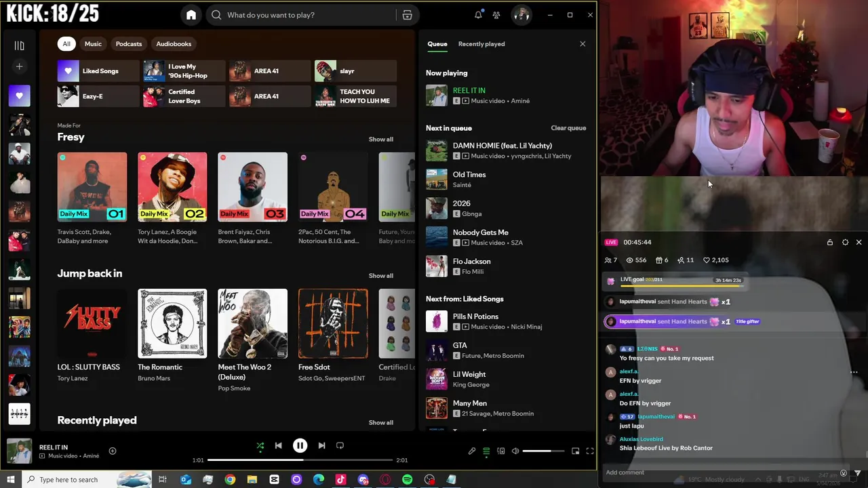Image resolution: width=868 pixels, height=488 pixels.
Task: Open Meet The Woo 2 (Deluxe) album
Action: coord(252,323)
